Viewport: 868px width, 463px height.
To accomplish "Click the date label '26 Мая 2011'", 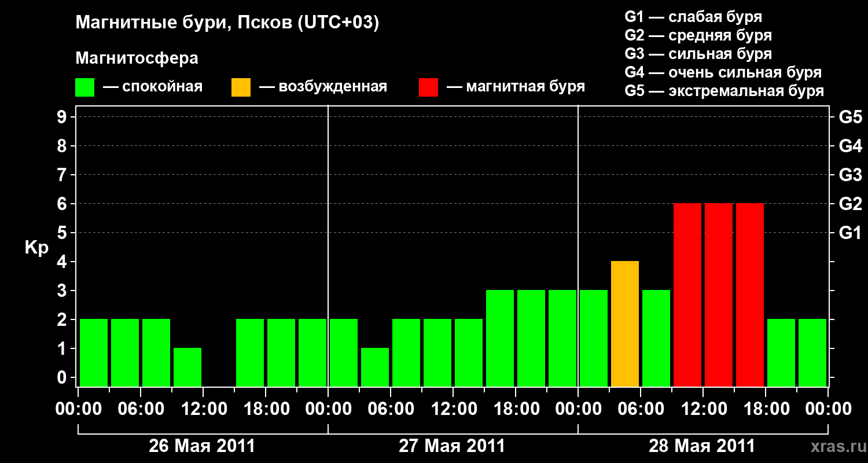I will (202, 446).
